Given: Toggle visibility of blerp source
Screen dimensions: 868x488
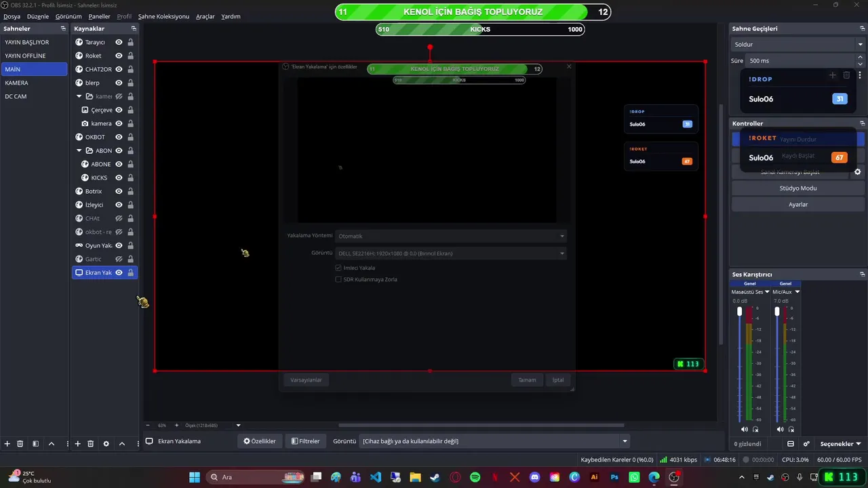Looking at the screenshot, I should (x=119, y=83).
